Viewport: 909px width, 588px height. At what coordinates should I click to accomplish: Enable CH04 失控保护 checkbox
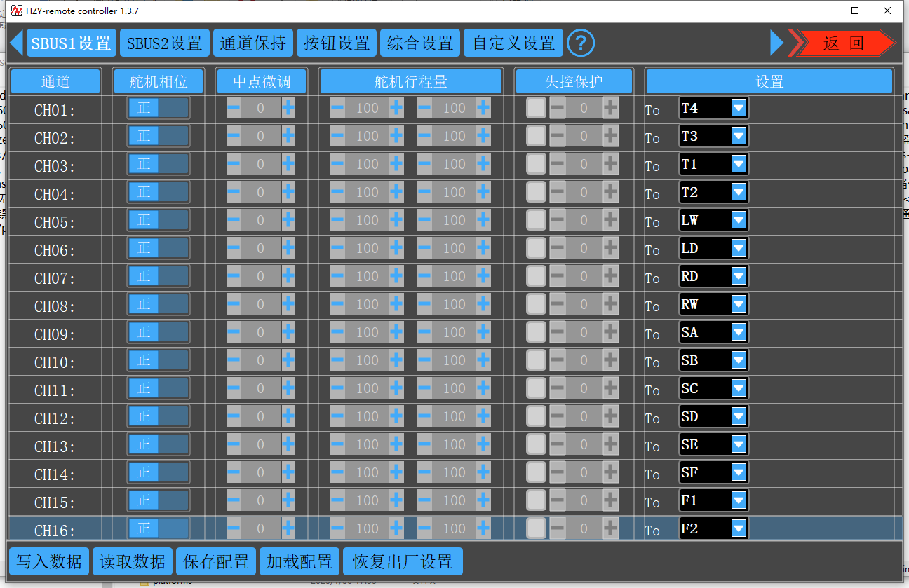point(536,192)
